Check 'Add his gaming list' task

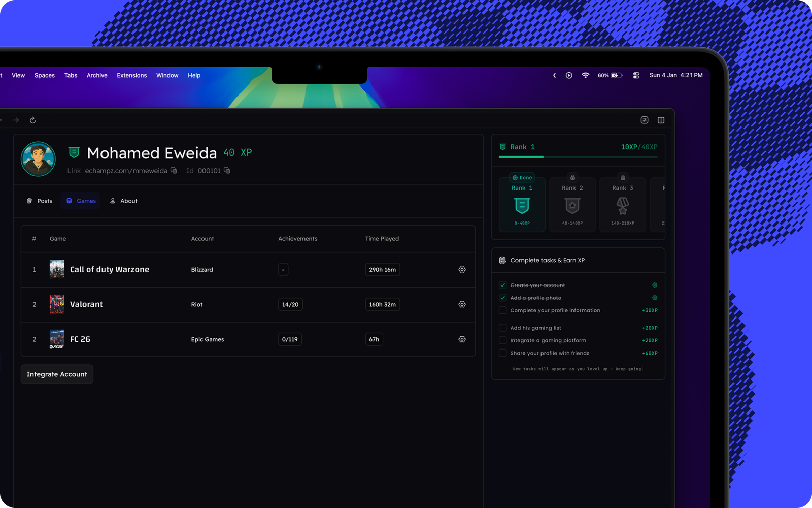coord(503,328)
